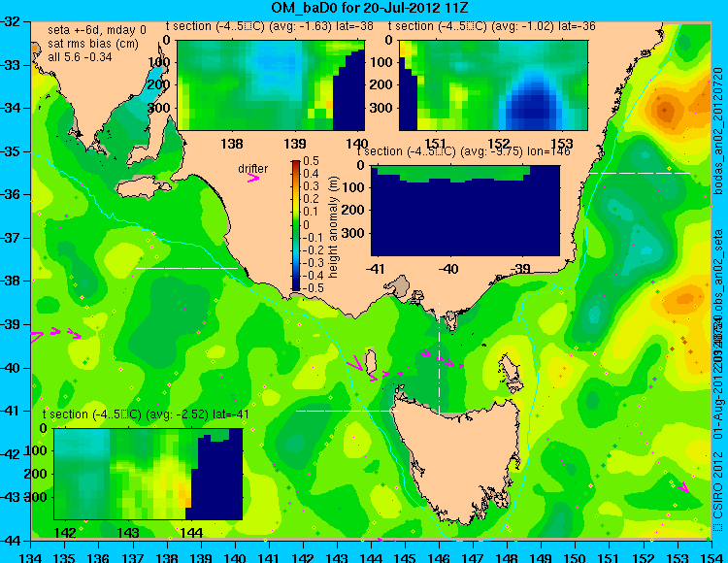Click King Island west of Bass Strait
The height and width of the screenshot is (563, 728).
[370, 362]
